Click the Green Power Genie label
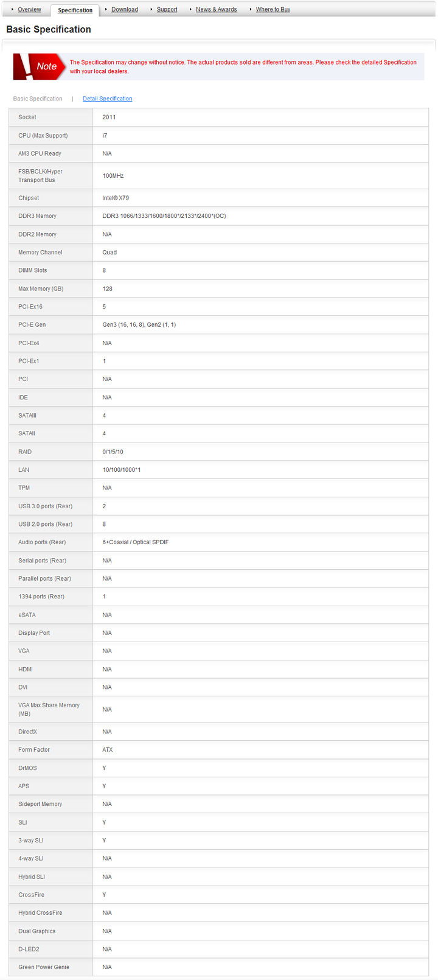 pyautogui.click(x=44, y=967)
